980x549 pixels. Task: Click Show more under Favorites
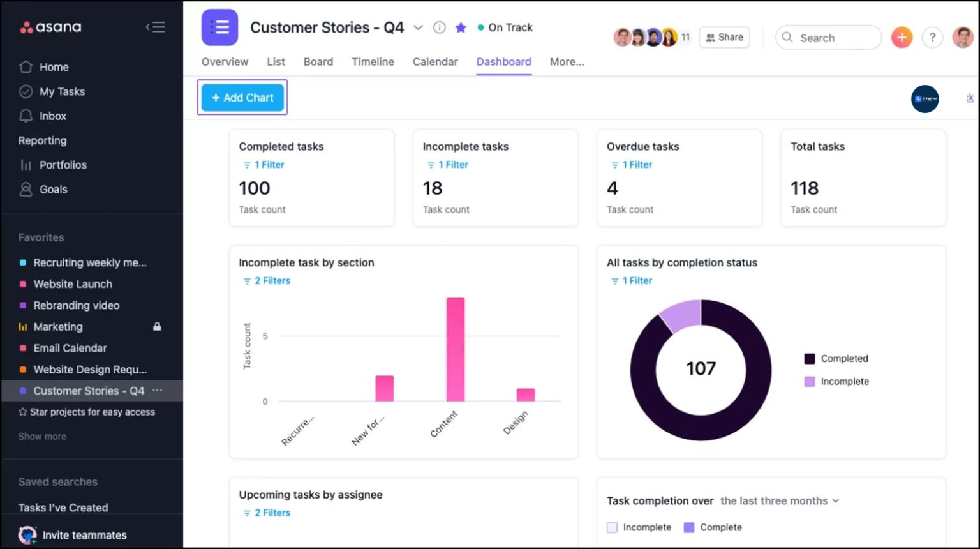(42, 437)
